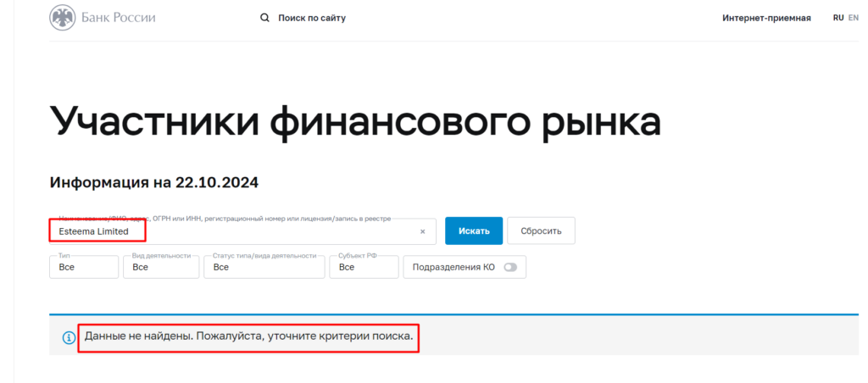Image resolution: width=868 pixels, height=383 pixels.
Task: Switch the site language to RU
Action: point(838,18)
